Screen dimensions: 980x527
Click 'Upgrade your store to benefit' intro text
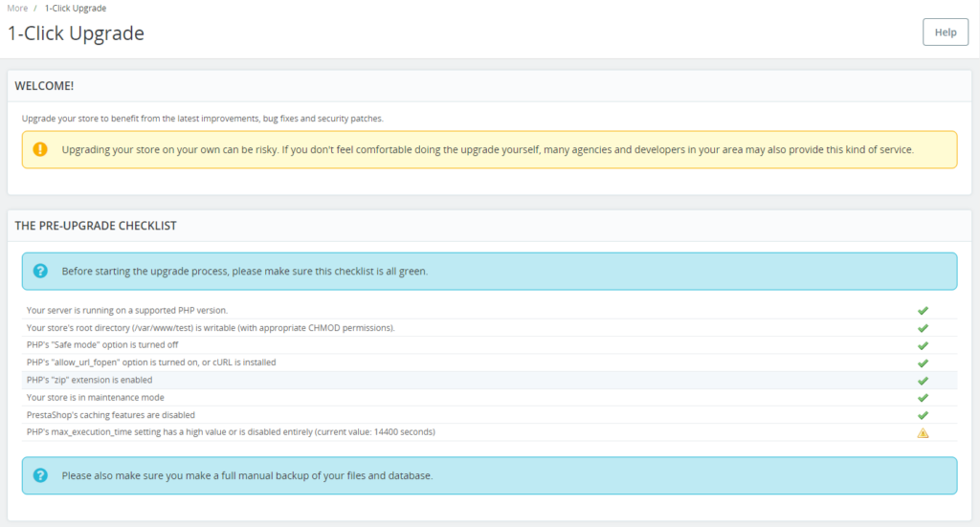point(203,119)
